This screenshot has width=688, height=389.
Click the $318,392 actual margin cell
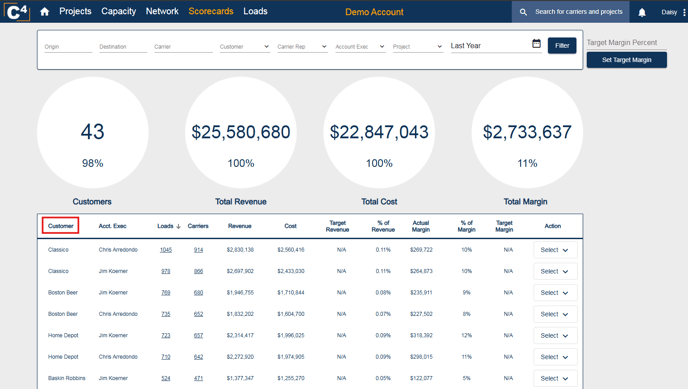(421, 336)
